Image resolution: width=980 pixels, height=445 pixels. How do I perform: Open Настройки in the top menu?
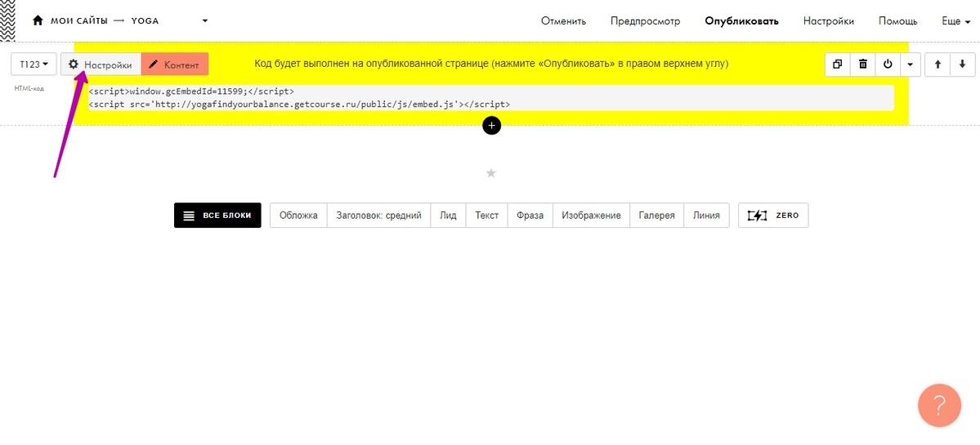828,21
